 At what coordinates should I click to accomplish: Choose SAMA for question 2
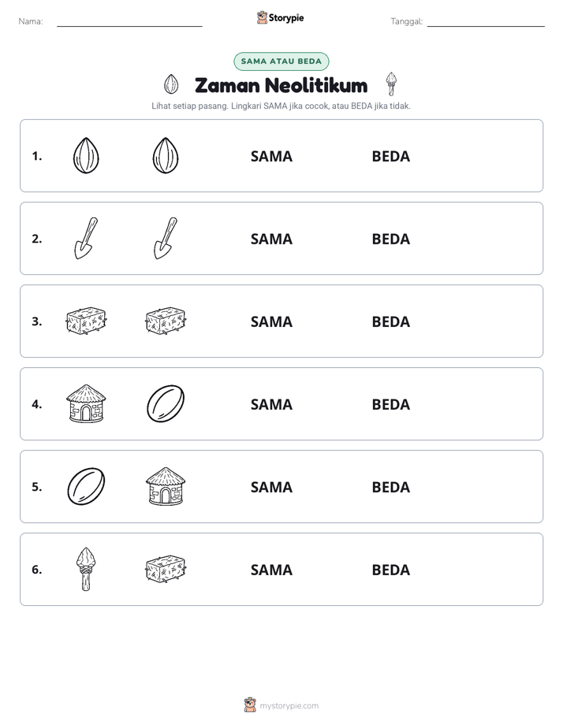coord(272,239)
